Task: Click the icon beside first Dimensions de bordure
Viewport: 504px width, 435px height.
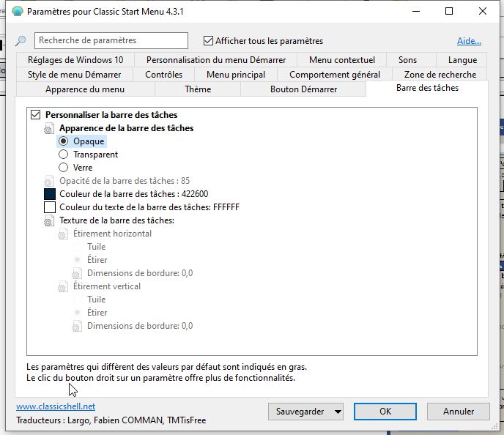Action: coord(76,273)
